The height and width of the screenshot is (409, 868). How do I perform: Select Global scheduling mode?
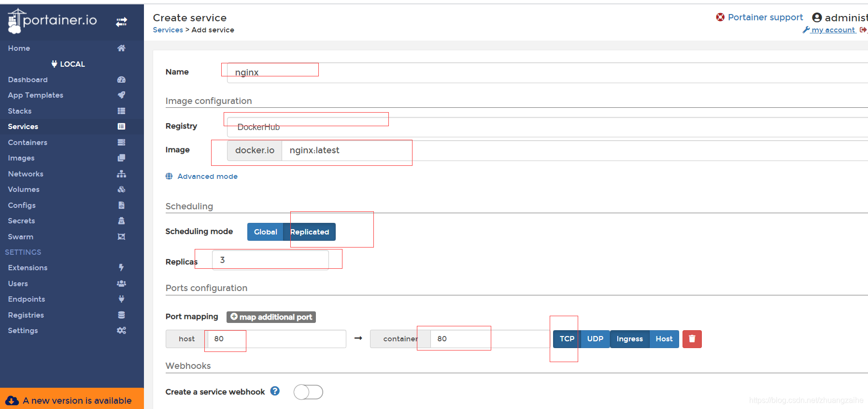point(265,232)
